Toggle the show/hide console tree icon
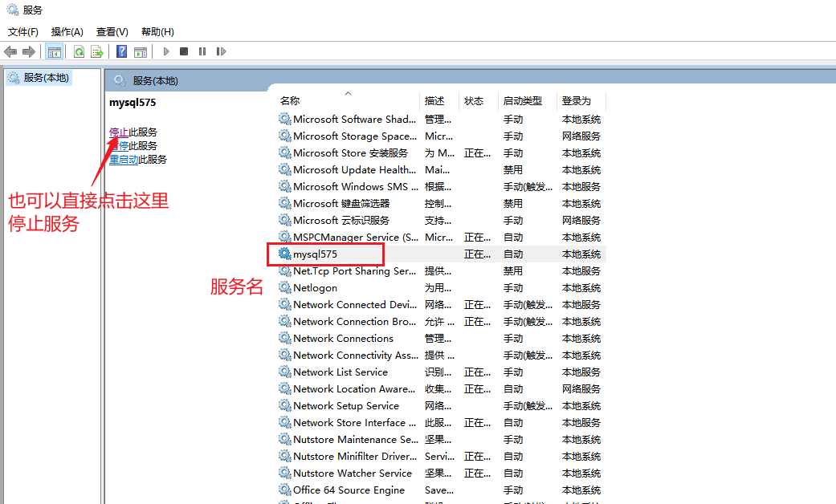 point(54,51)
